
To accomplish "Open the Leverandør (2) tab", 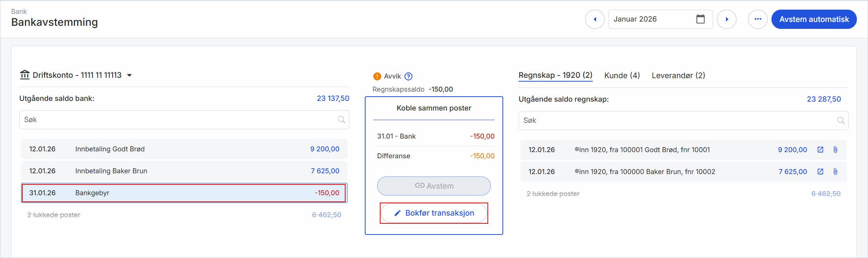I will 678,75.
